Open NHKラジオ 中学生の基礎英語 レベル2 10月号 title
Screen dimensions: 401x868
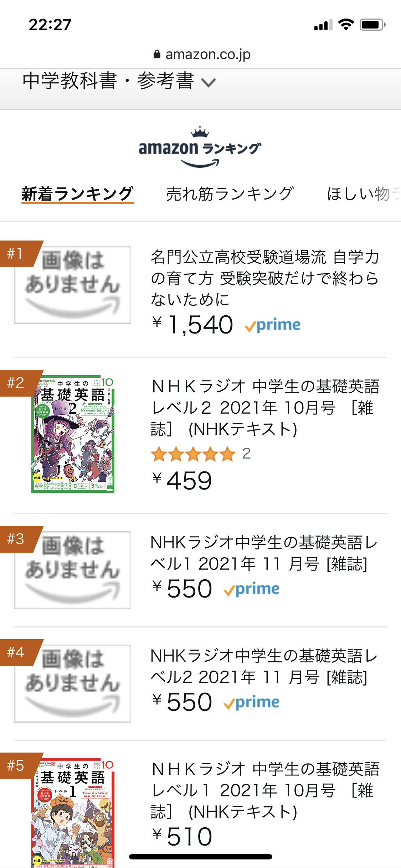pos(265,408)
